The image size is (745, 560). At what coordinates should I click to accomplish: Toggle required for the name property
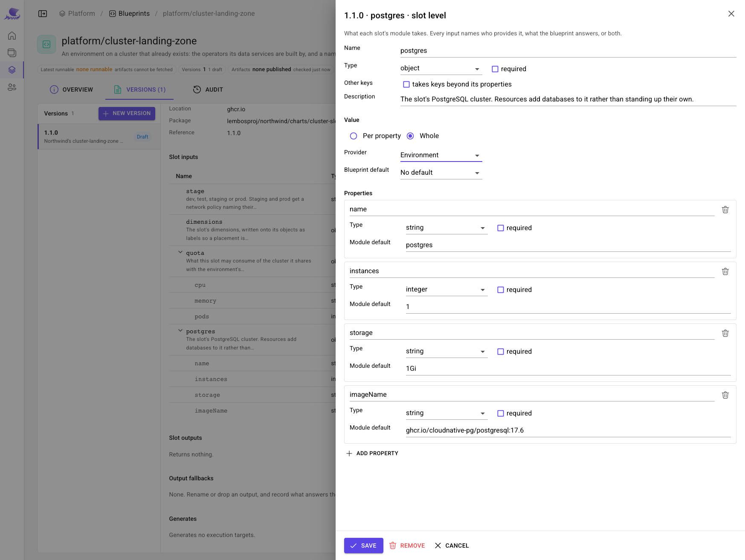(x=501, y=228)
